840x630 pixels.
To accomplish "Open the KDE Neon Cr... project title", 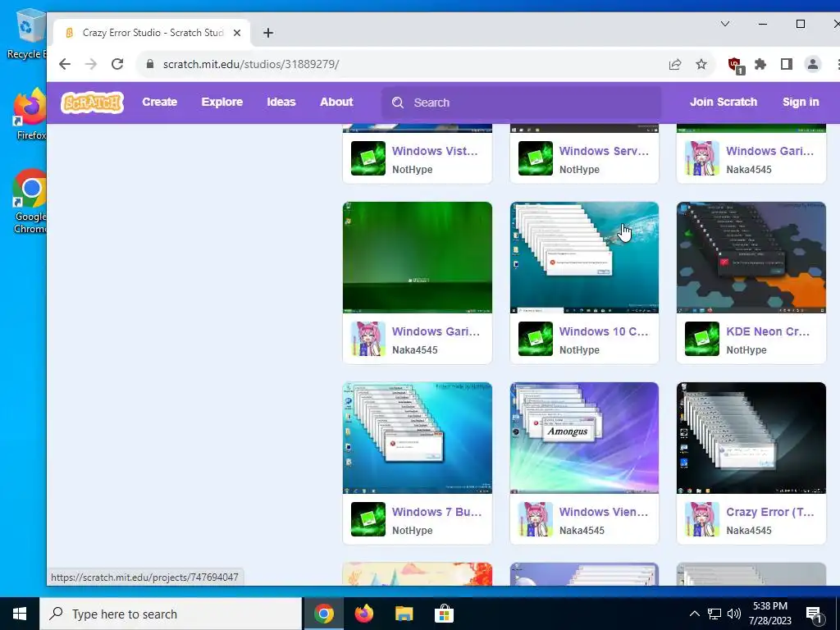I will click(768, 331).
